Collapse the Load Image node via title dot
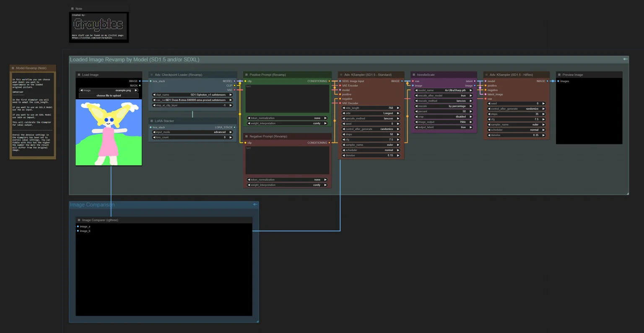 (x=79, y=75)
